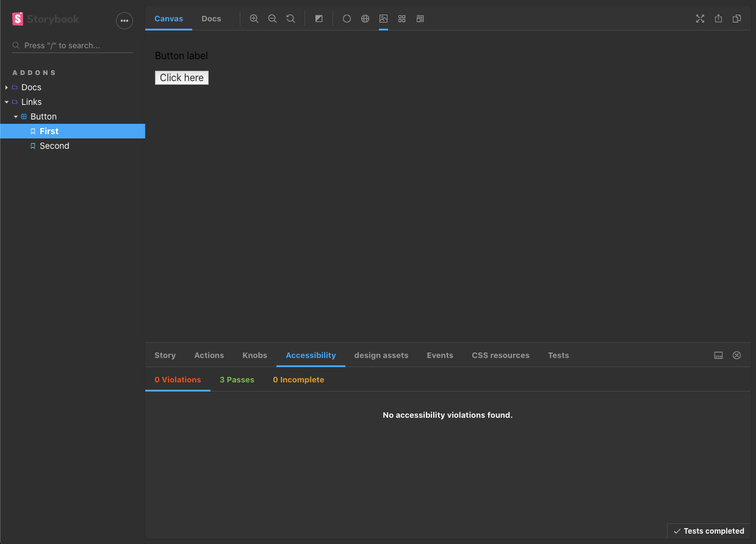Open the Story addon tab
This screenshot has width=756, height=544.
click(x=165, y=355)
